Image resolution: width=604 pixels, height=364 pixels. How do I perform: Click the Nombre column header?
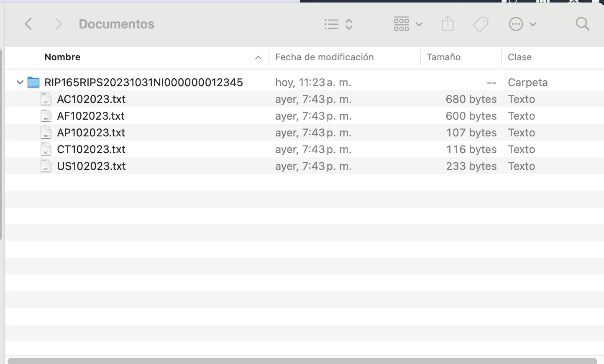pos(62,57)
